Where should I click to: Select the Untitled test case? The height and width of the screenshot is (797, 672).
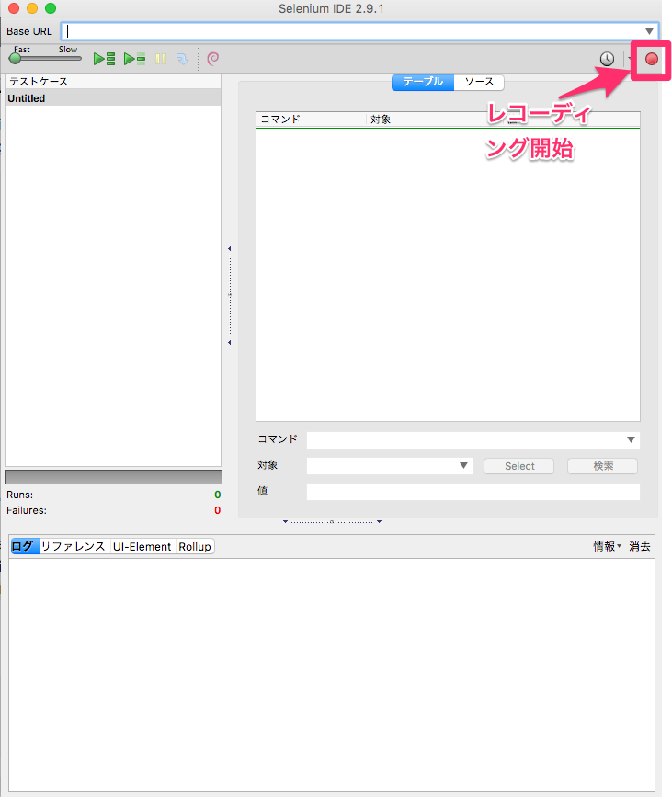pos(113,98)
